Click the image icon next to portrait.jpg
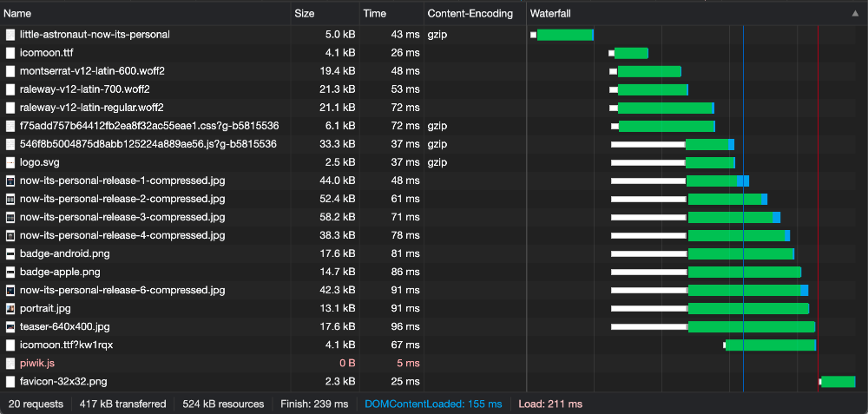This screenshot has width=868, height=414. click(x=10, y=308)
